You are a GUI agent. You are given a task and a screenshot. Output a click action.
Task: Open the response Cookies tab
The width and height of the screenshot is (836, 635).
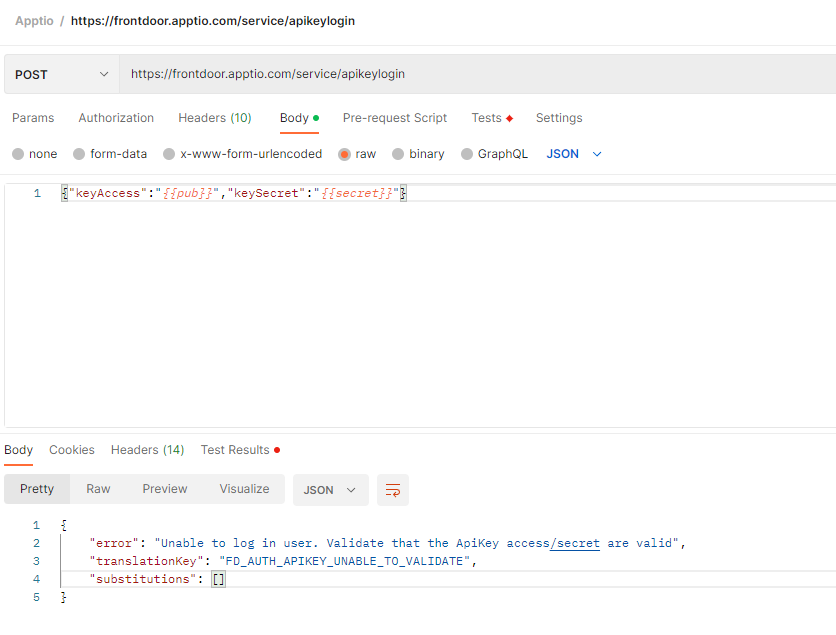coord(72,450)
